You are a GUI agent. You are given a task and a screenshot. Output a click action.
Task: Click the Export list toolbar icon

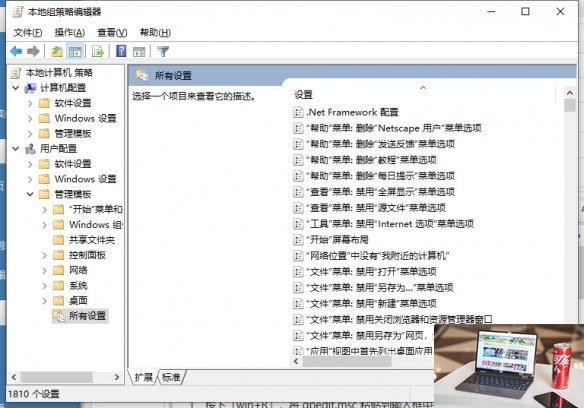[x=98, y=51]
